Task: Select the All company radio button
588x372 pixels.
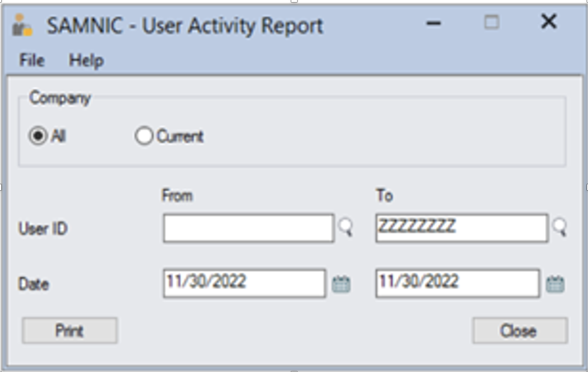Action: tap(39, 135)
